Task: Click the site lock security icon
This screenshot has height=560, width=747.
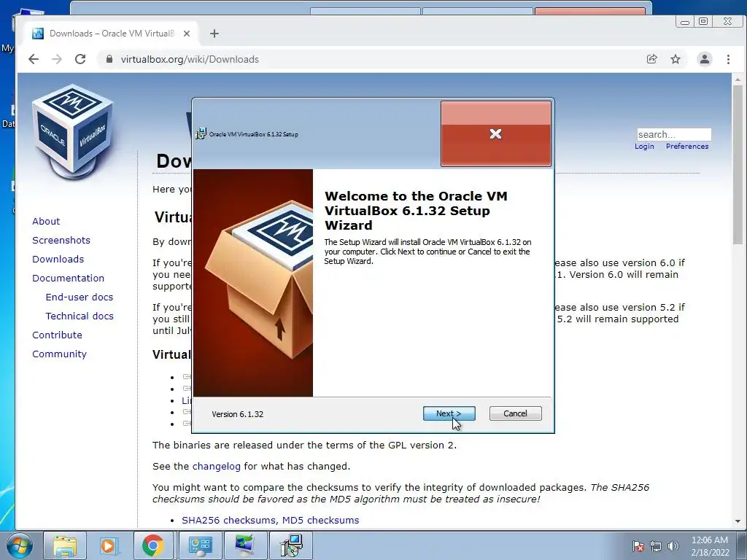Action: click(x=109, y=59)
